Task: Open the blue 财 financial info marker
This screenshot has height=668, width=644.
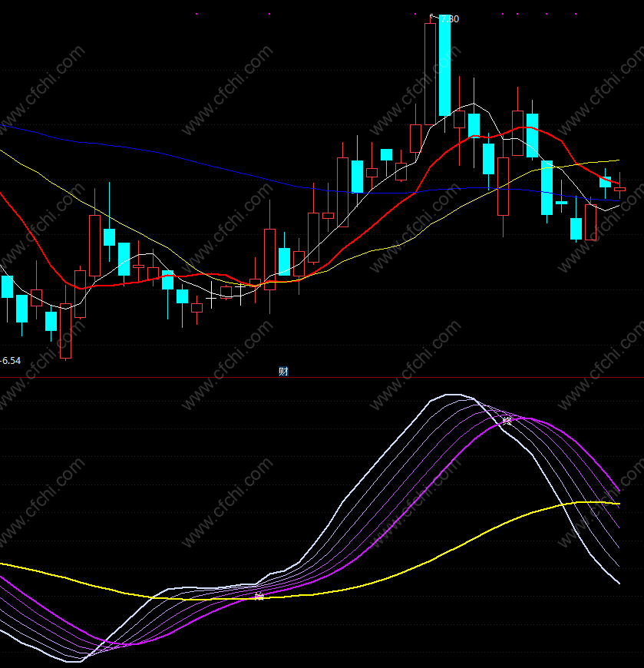Action: (x=283, y=372)
